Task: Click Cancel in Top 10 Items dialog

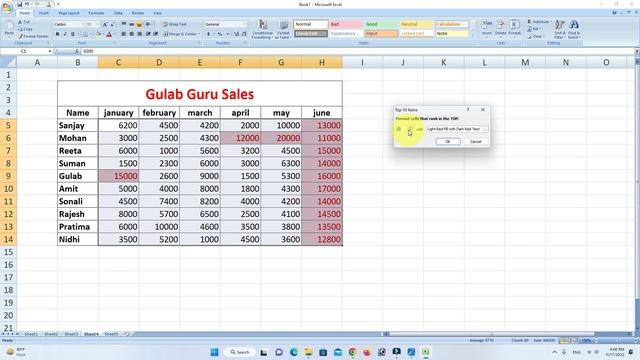Action: pyautogui.click(x=476, y=142)
